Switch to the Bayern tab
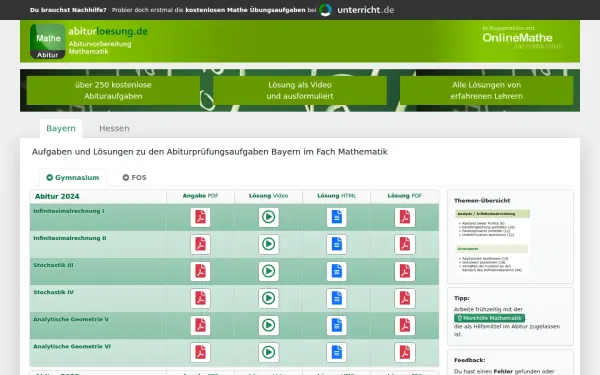600x375 pixels. pos(61,128)
